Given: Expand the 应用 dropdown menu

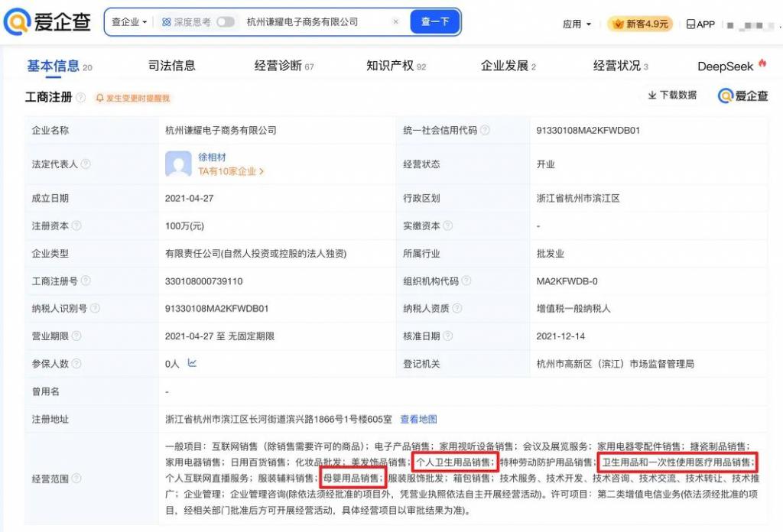Looking at the screenshot, I should (x=577, y=24).
